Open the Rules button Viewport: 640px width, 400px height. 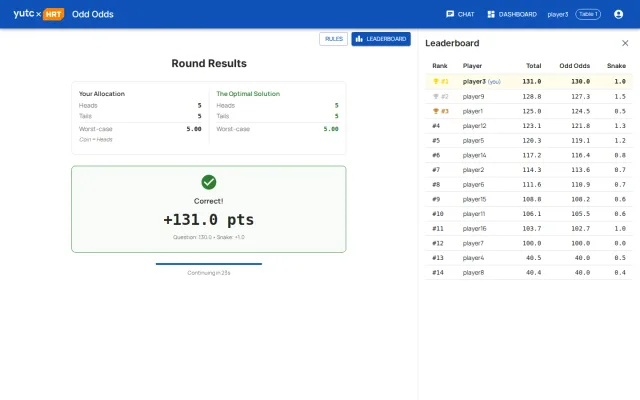click(x=333, y=39)
